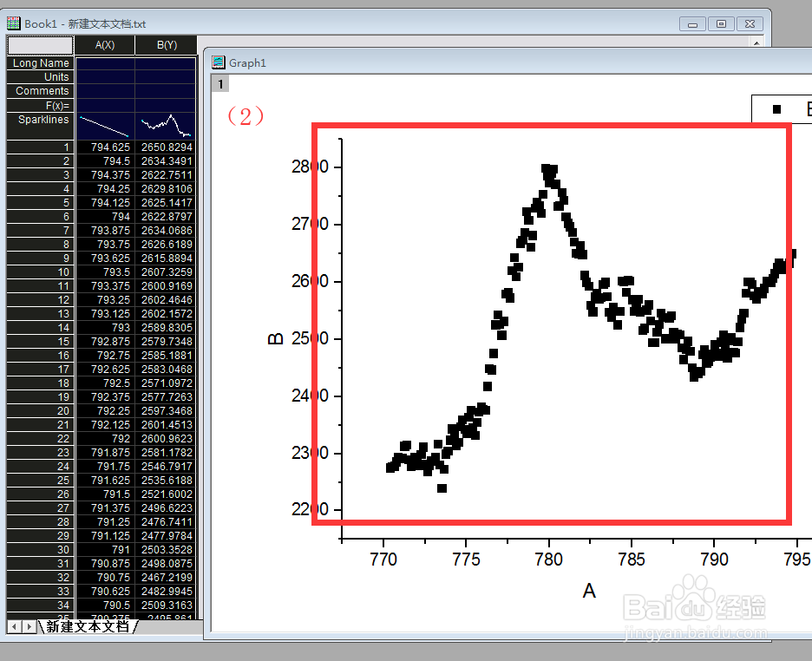812x661 pixels.
Task: Select cell 794.25 in row 4
Action: 105,189
